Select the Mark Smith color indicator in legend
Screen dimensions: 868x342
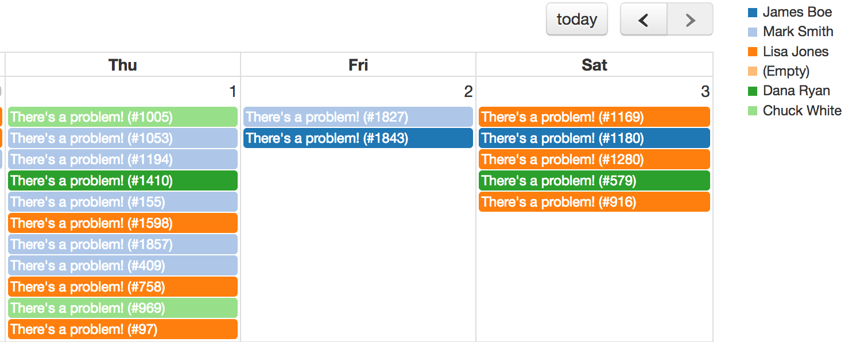[751, 31]
